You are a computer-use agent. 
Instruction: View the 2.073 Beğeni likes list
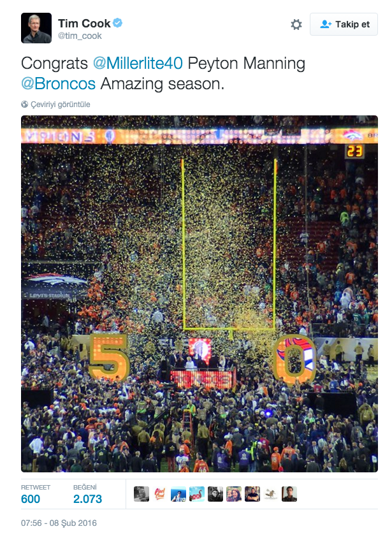(87, 498)
